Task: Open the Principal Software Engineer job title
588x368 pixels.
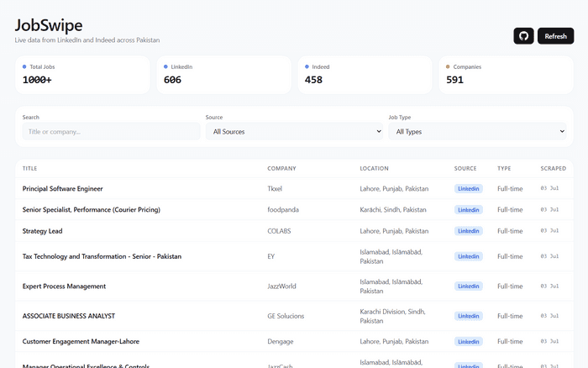Action: click(x=63, y=189)
